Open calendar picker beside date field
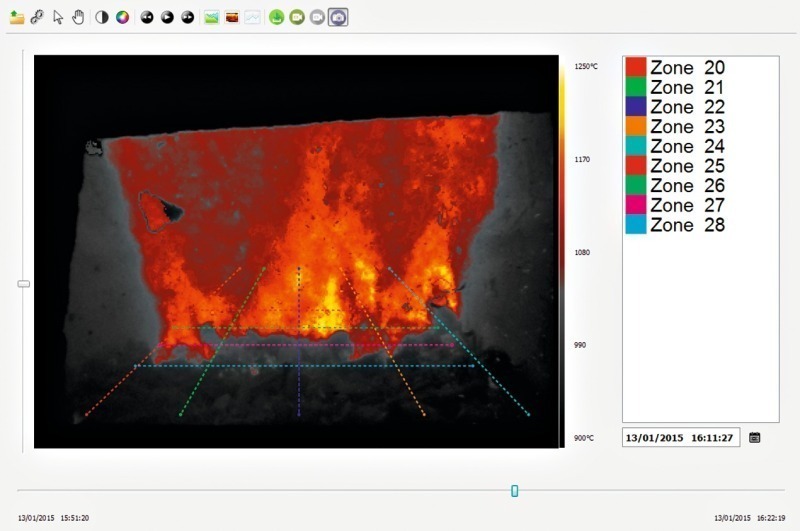Screen dimensions: 800x531 tap(755, 437)
